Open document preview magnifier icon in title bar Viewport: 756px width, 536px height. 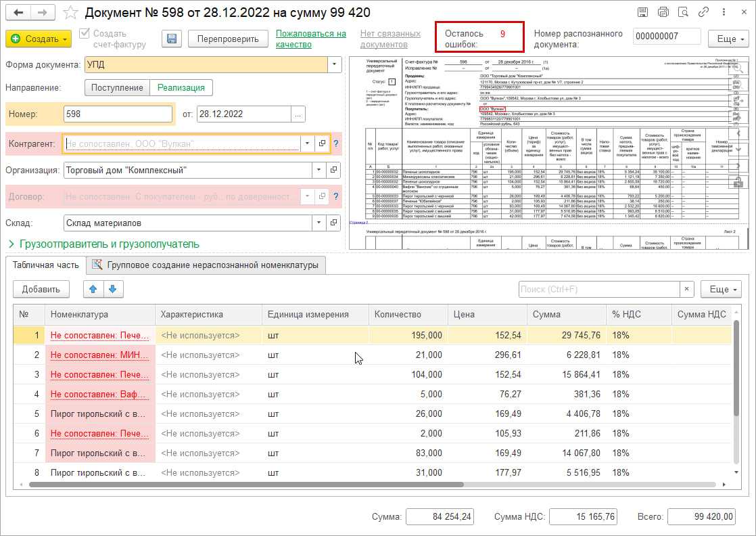683,12
